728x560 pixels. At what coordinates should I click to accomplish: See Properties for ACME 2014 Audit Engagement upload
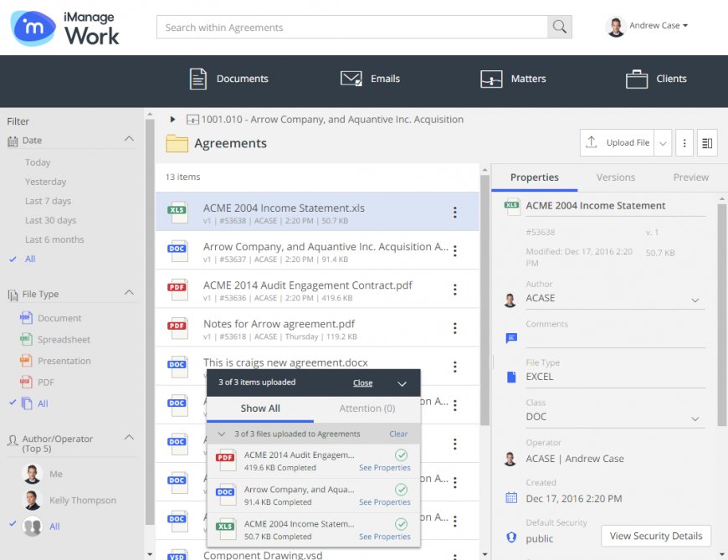point(384,468)
